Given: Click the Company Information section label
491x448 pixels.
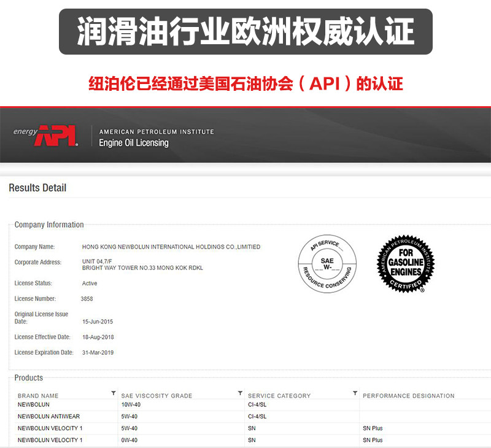Looking at the screenshot, I should click(x=49, y=225).
